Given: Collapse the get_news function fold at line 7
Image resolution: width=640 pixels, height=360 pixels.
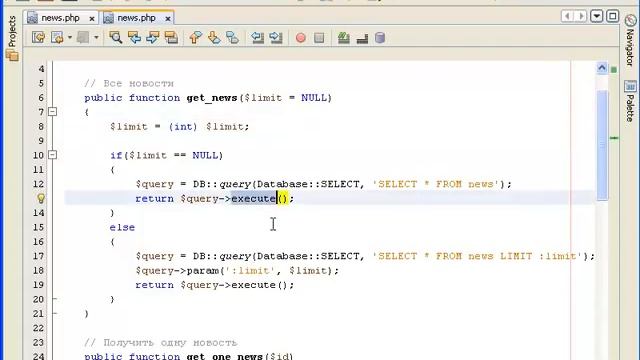Looking at the screenshot, I should tap(53, 111).
